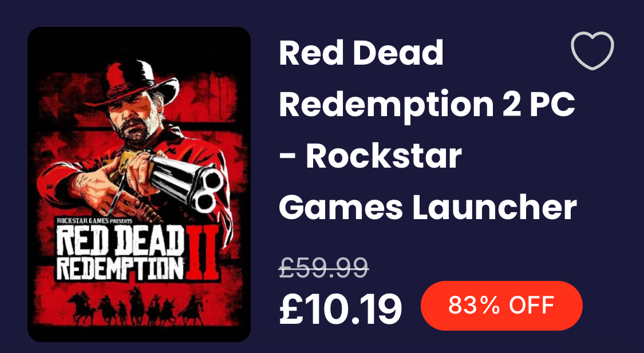Image resolution: width=644 pixels, height=353 pixels.
Task: Click the '- Rockstar' title line
Action: pyautogui.click(x=370, y=156)
